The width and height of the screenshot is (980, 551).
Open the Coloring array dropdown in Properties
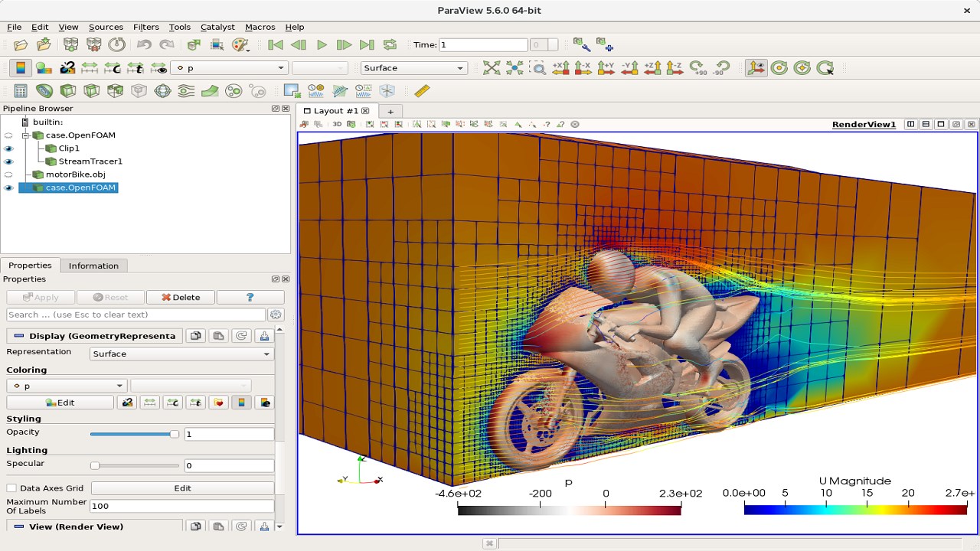click(x=67, y=386)
